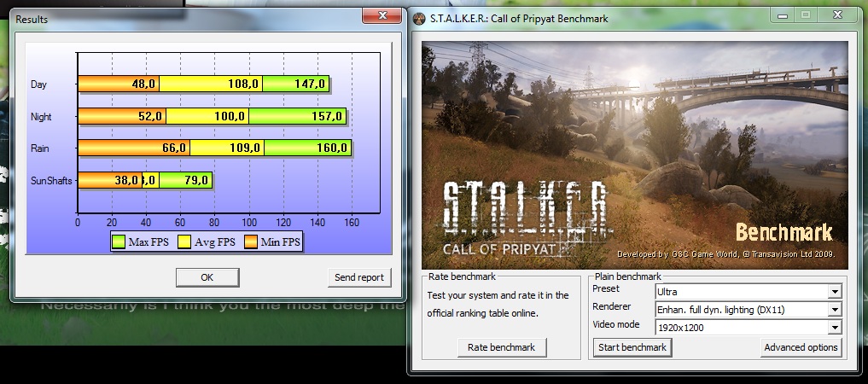Image resolution: width=868 pixels, height=384 pixels.
Task: Click the S.T.A.L.K.E.R. Call of Pripyat banner image
Action: pyautogui.click(x=634, y=155)
